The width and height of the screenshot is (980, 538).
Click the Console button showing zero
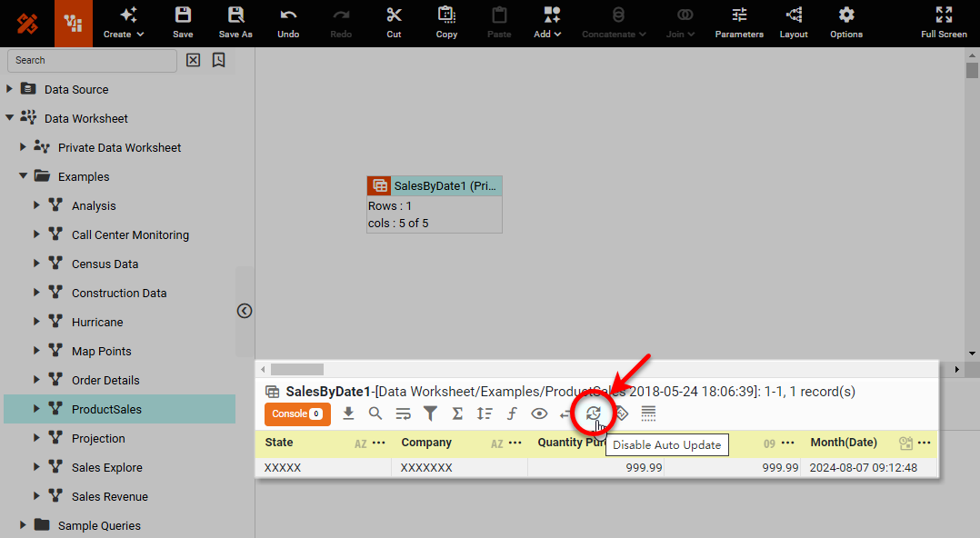click(297, 413)
